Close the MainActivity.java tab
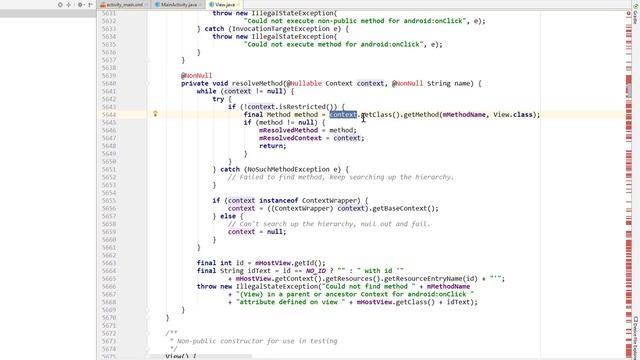The width and height of the screenshot is (640, 360). pos(200,5)
